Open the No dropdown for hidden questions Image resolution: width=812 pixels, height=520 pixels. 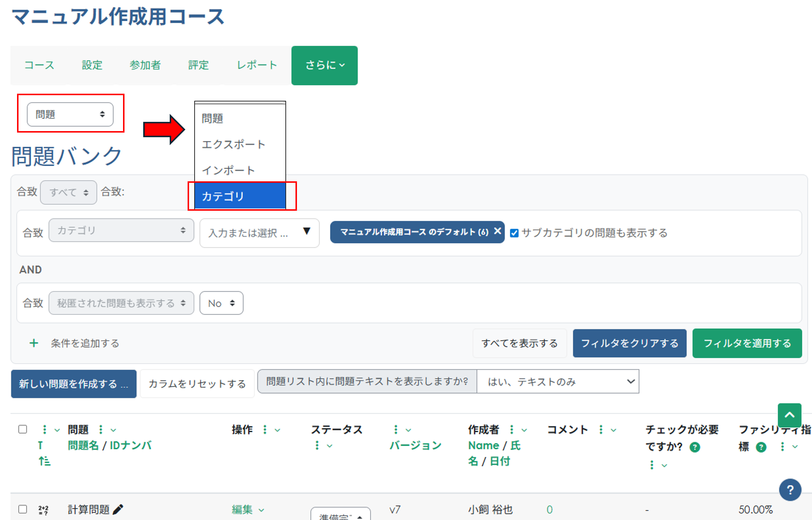(221, 303)
